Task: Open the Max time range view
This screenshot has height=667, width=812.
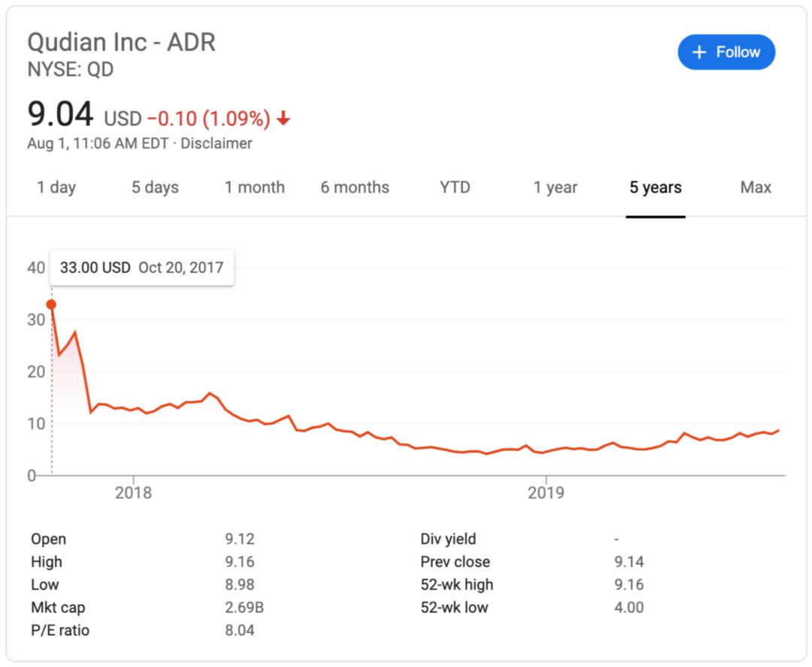Action: [756, 187]
